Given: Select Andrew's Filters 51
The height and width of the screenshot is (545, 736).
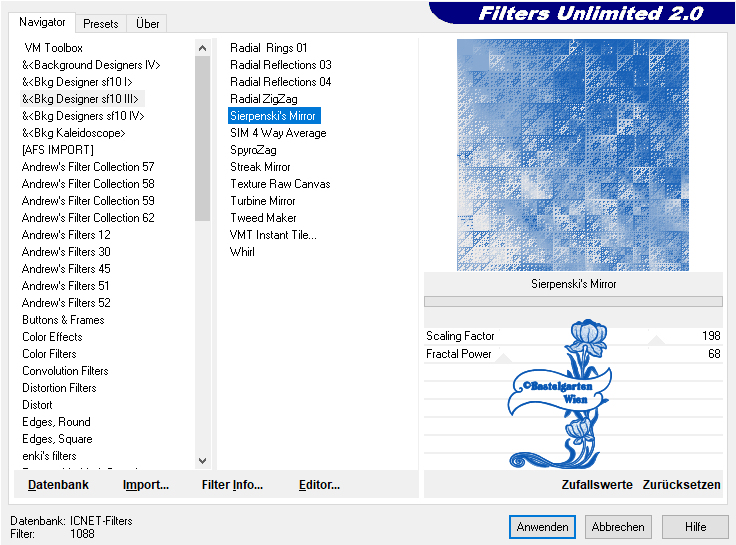Looking at the screenshot, I should [66, 285].
